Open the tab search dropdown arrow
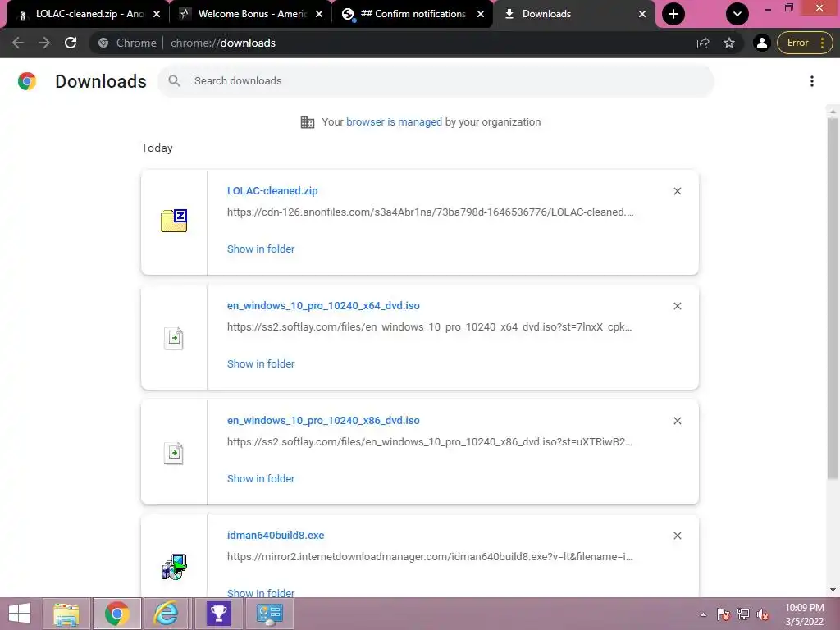The width and height of the screenshot is (840, 630). click(737, 14)
